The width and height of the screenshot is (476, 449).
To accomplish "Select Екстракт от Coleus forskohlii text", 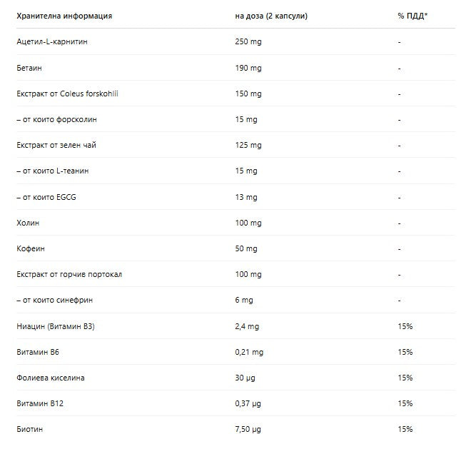I will pyautogui.click(x=67, y=94).
